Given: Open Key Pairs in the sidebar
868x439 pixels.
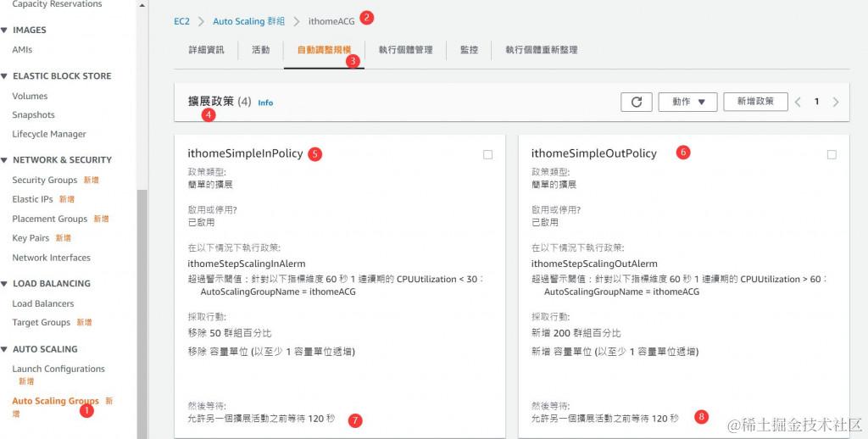Looking at the screenshot, I should (31, 238).
